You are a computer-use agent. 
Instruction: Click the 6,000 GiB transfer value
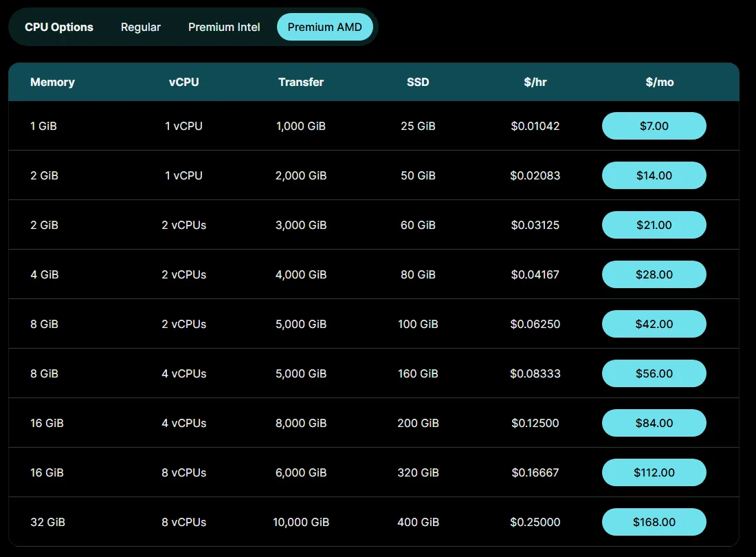point(301,472)
